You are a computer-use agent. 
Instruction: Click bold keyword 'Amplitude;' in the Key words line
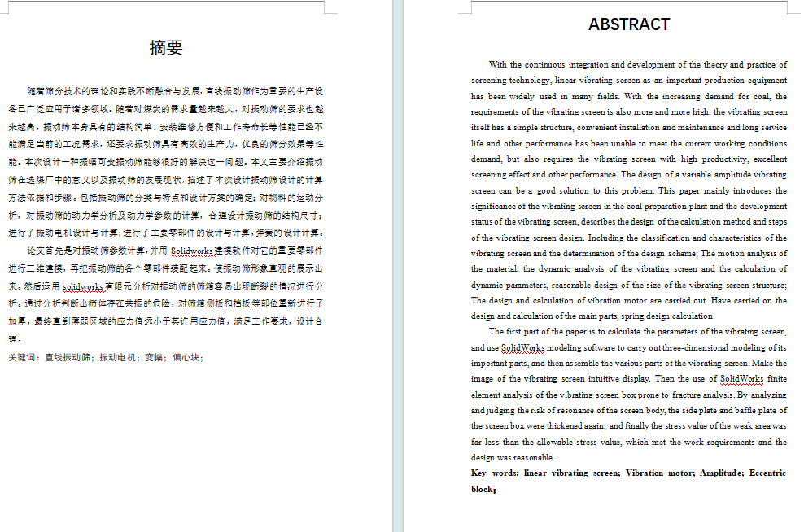(722, 473)
